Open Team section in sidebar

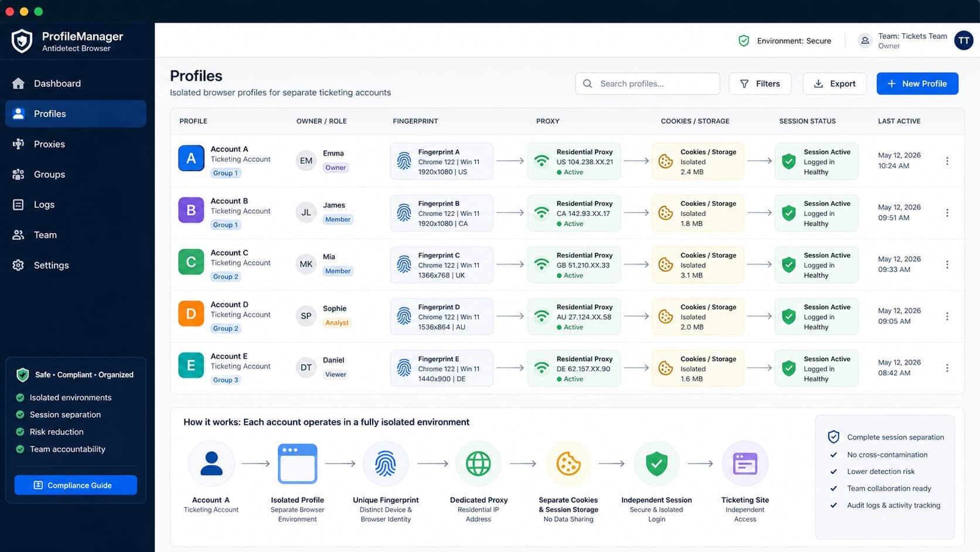tap(76, 235)
